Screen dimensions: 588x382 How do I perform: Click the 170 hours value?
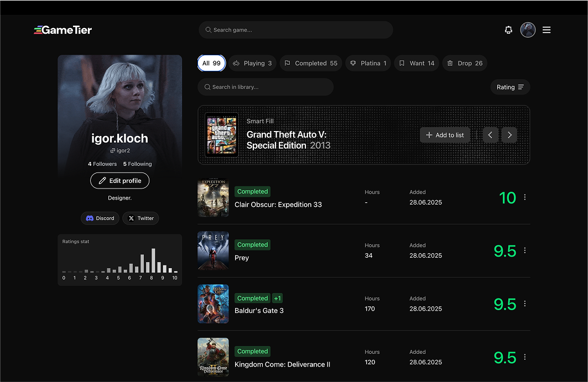tap(370, 309)
